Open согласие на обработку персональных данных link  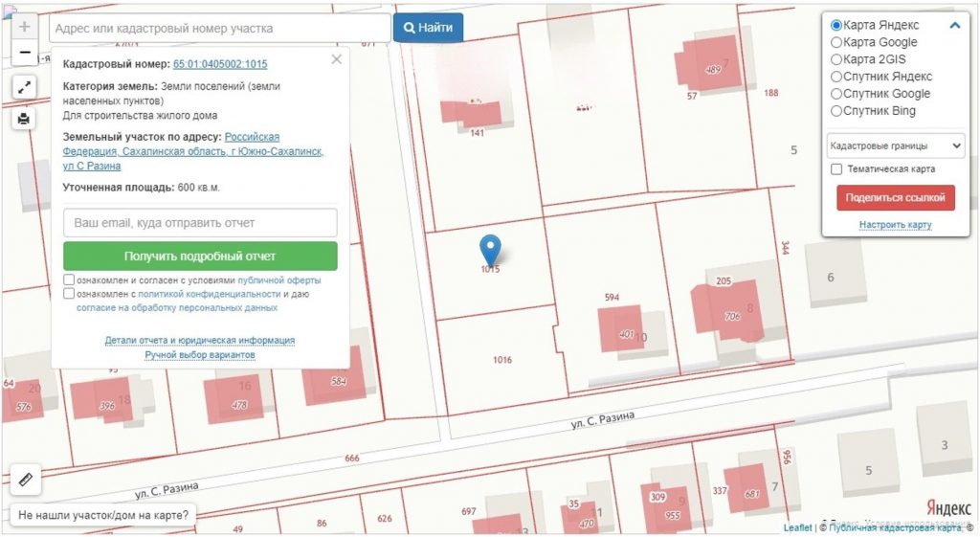(x=177, y=307)
